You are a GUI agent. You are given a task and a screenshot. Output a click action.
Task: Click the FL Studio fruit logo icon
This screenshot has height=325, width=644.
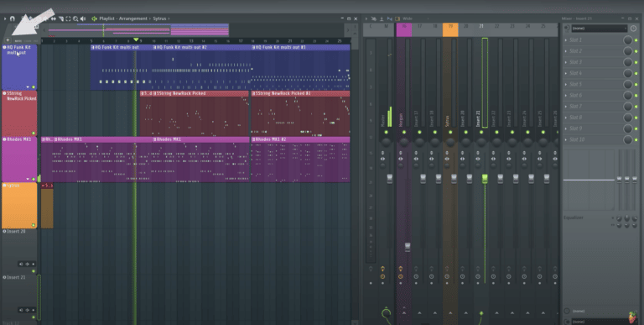[633, 317]
